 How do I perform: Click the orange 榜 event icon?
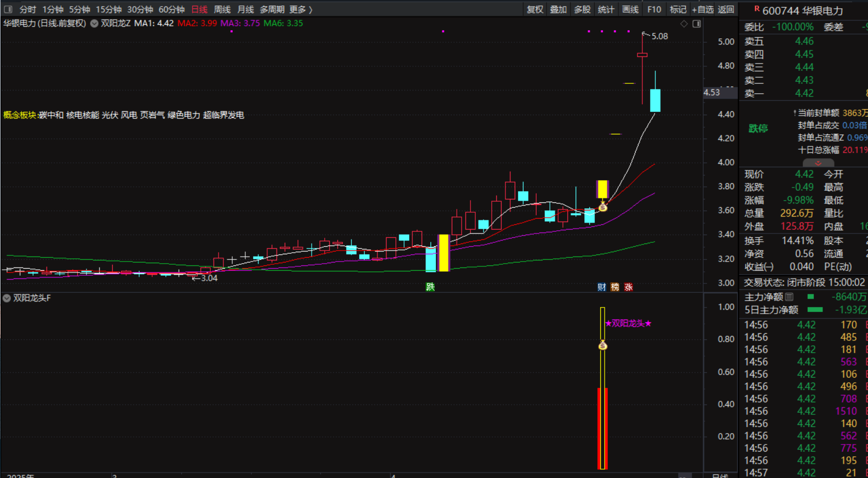coord(615,287)
